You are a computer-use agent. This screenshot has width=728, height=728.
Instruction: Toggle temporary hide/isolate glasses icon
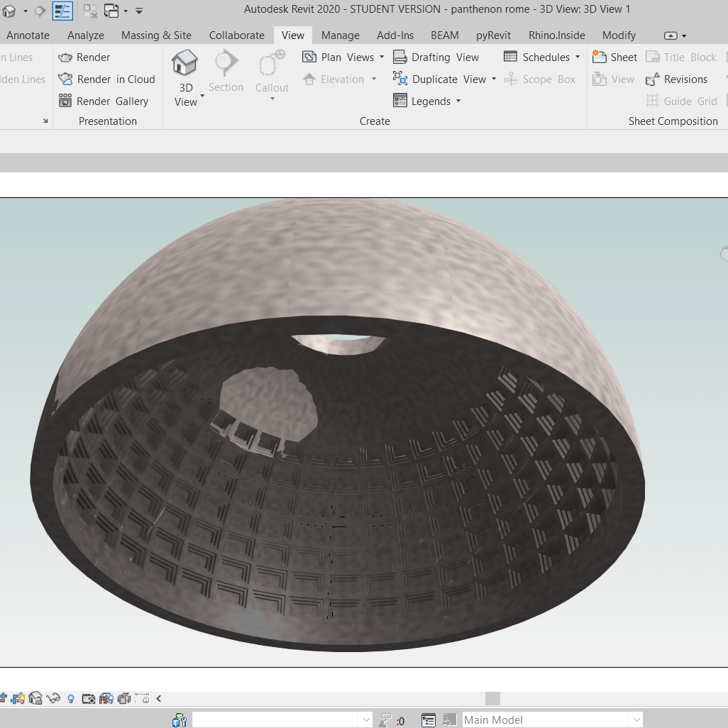tap(53, 698)
